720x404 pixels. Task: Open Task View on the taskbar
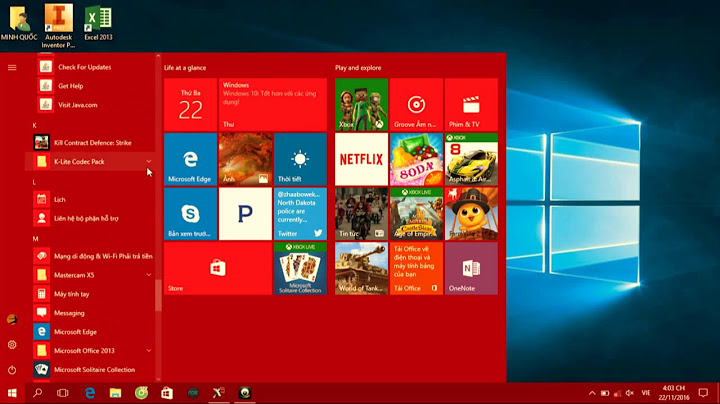[x=62, y=393]
